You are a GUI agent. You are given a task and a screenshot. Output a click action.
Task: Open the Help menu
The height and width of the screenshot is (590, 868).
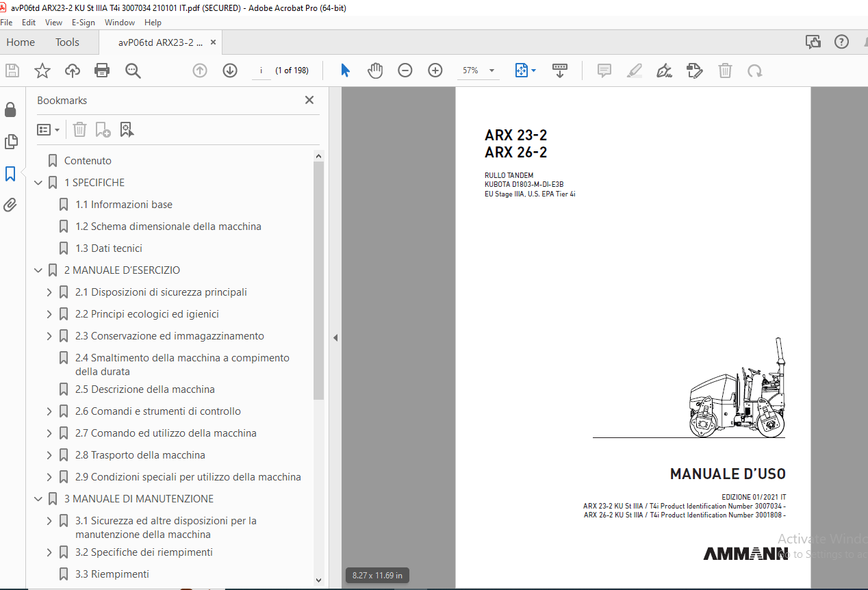coord(153,23)
